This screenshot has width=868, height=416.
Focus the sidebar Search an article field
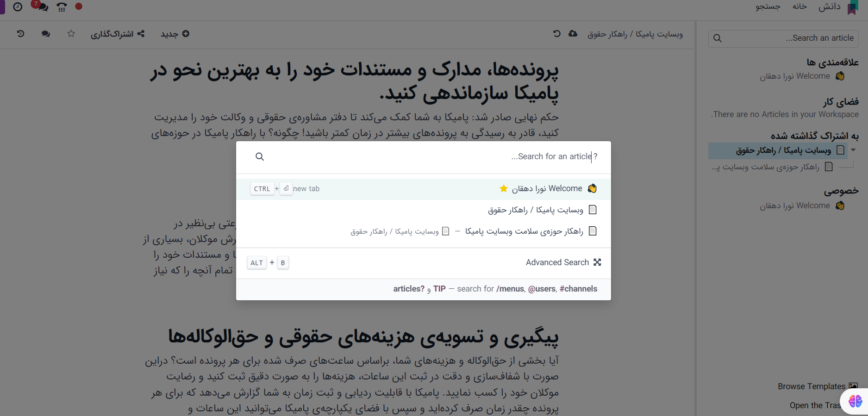click(x=783, y=38)
